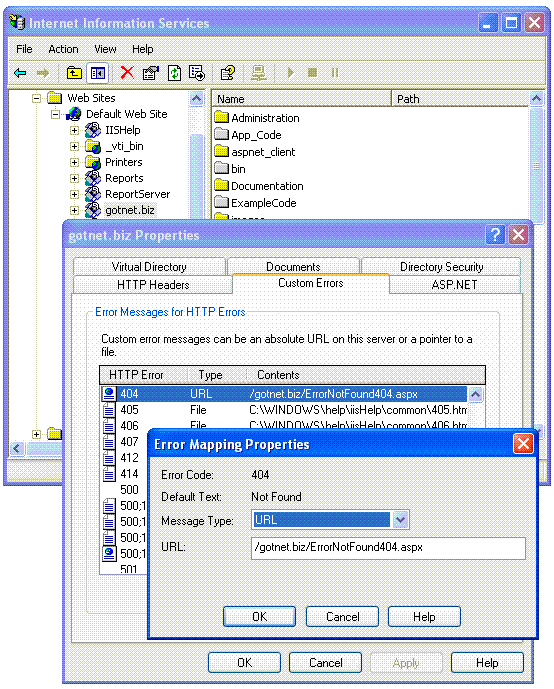
Task: Click the Documentation folder in the list
Action: [259, 186]
